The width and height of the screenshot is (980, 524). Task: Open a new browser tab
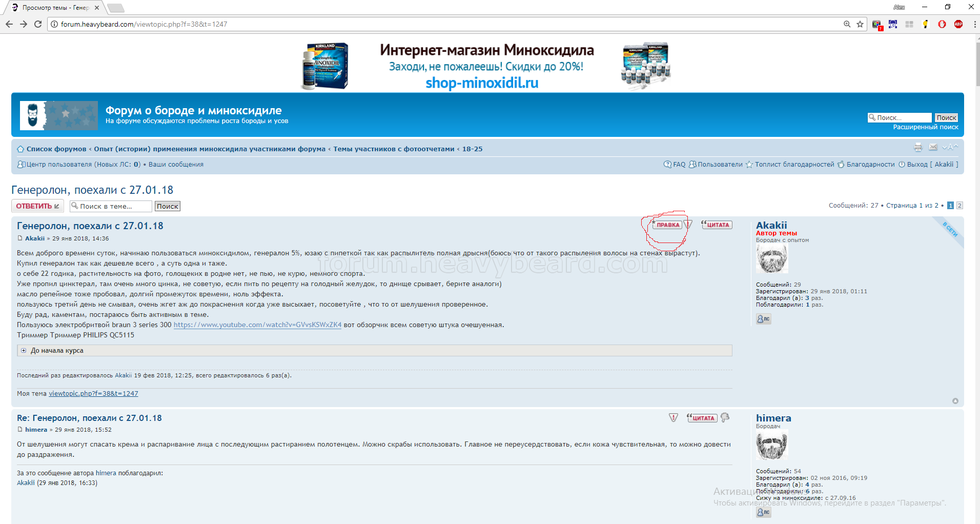[116, 8]
